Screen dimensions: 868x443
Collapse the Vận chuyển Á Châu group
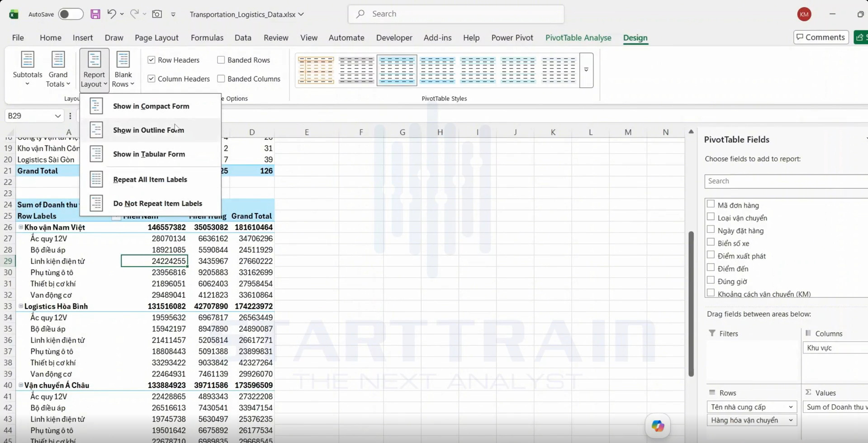21,385
